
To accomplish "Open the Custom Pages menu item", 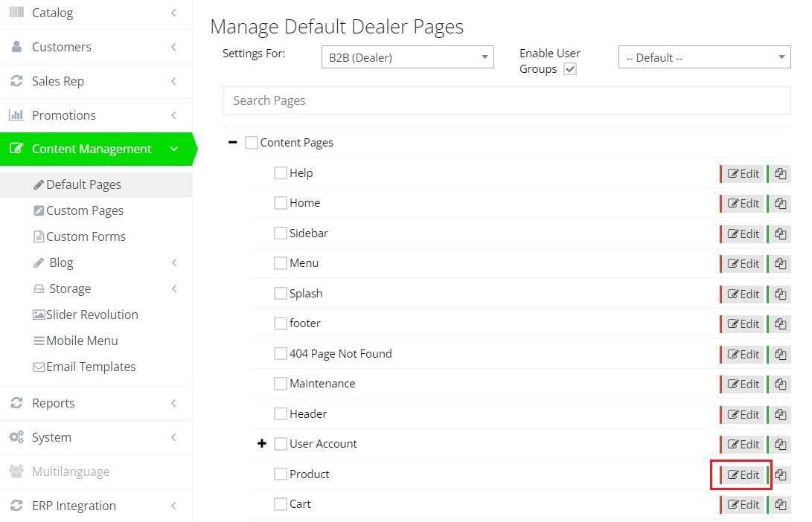I will (84, 210).
